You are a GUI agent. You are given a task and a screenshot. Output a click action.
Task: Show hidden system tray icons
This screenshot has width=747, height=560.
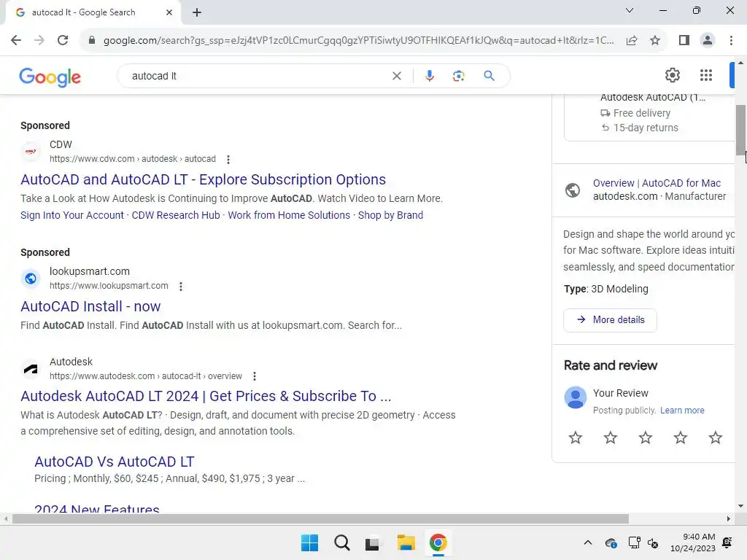[588, 542]
